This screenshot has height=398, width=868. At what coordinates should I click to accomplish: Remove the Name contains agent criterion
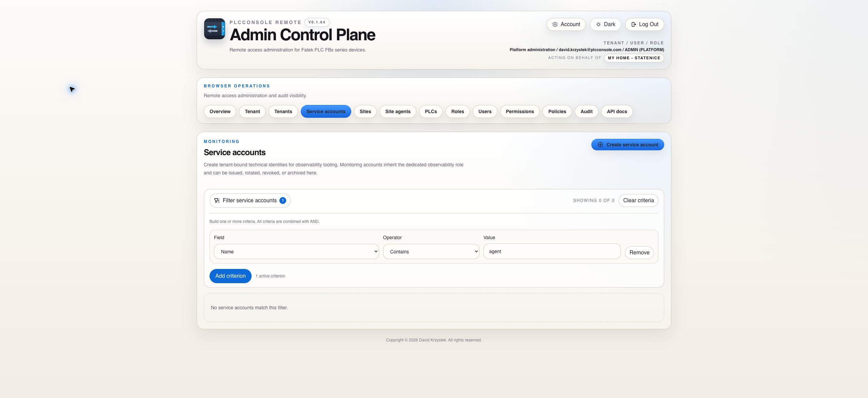639,253
